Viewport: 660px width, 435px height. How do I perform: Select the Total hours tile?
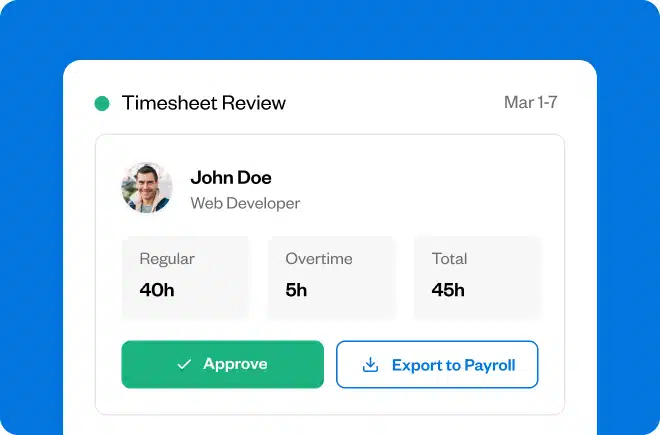pyautogui.click(x=477, y=276)
